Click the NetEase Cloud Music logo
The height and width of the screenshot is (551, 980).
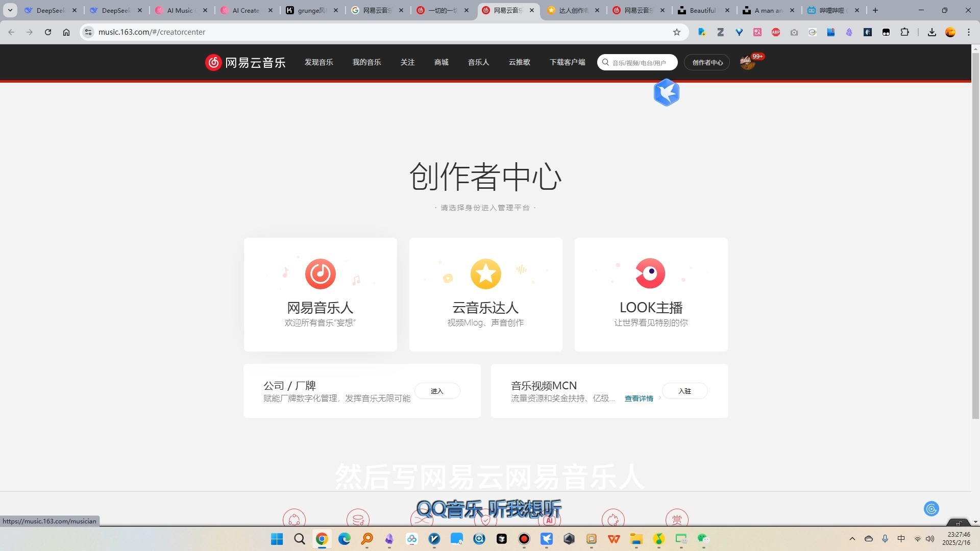click(245, 62)
